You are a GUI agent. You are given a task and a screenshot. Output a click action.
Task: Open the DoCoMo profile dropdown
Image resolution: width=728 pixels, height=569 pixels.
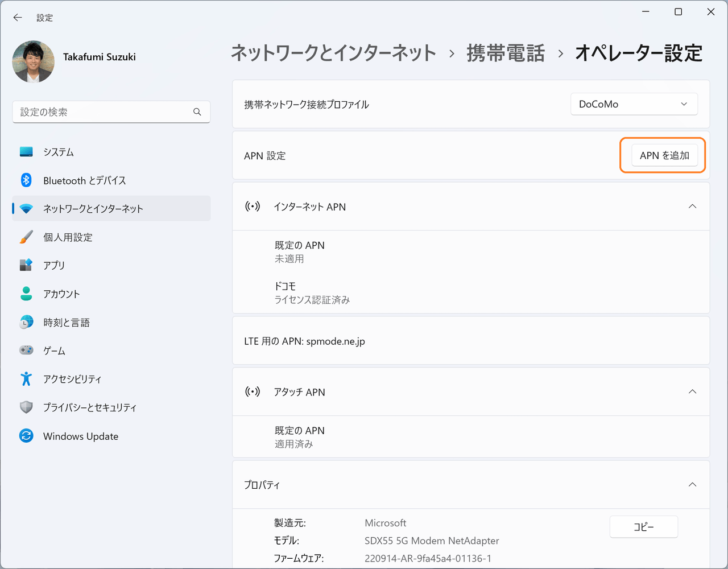point(634,104)
